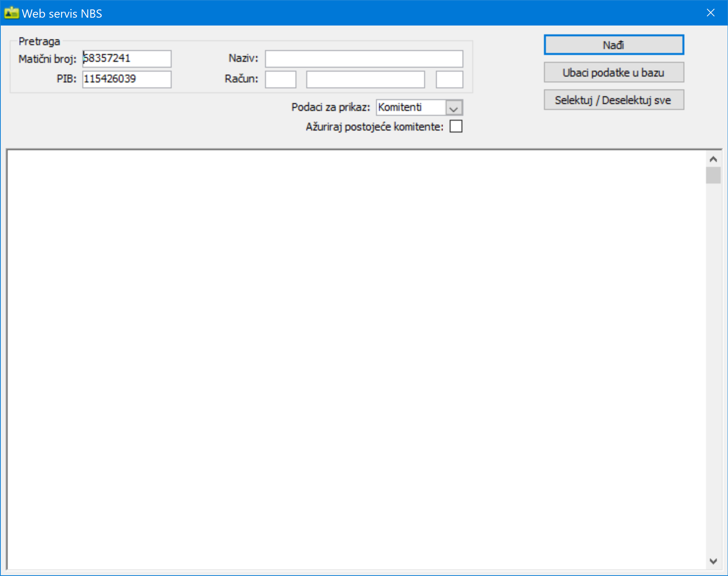Focus the PIB input field

(127, 79)
